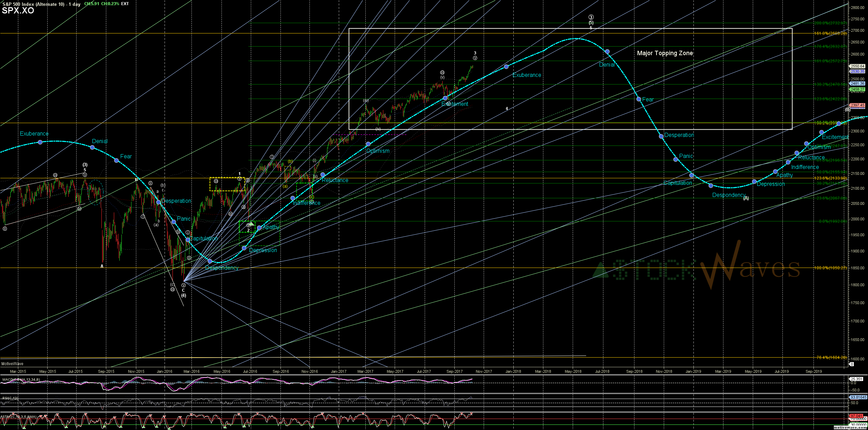
Task: Select the Major Topping Zone text label
Action: 665,53
